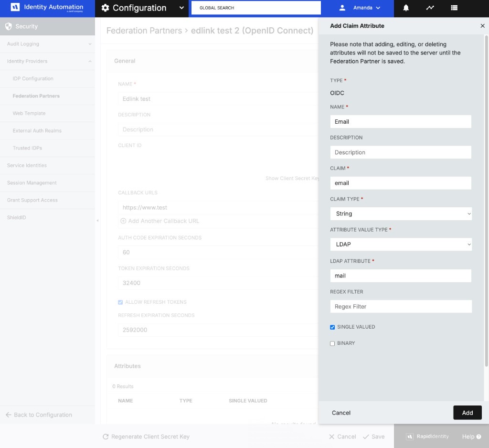Click the back arrow icon beside Back to Configuration

[9, 415]
